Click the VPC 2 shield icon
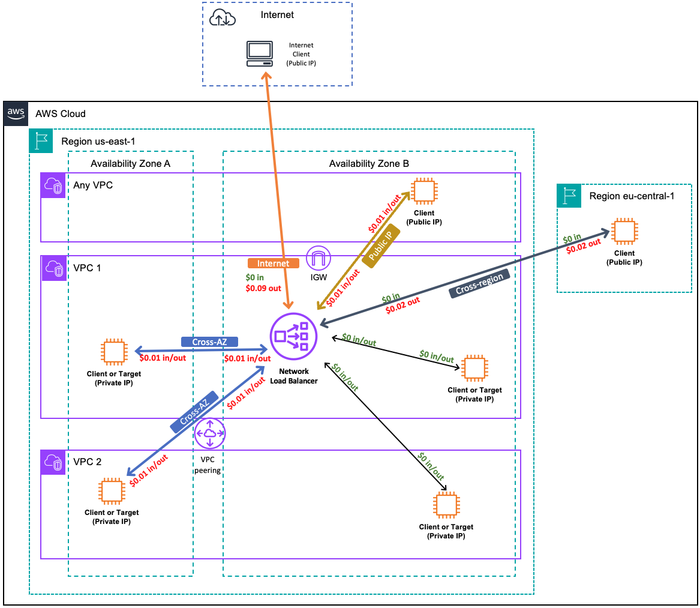 tap(52, 463)
